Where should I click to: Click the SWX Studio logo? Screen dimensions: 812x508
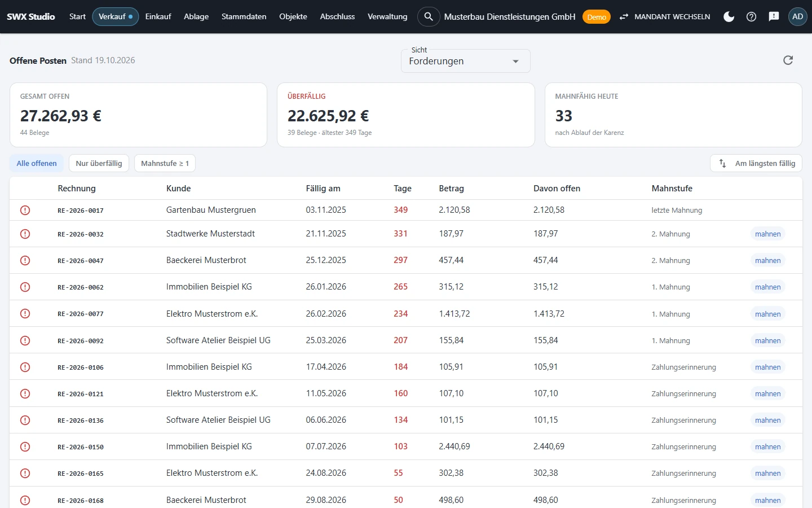31,17
